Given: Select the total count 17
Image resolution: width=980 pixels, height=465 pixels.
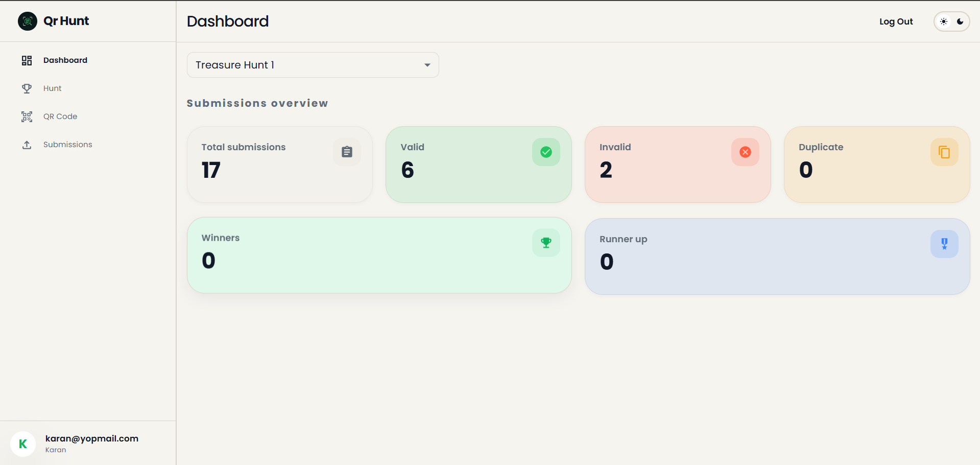Looking at the screenshot, I should pyautogui.click(x=211, y=170).
